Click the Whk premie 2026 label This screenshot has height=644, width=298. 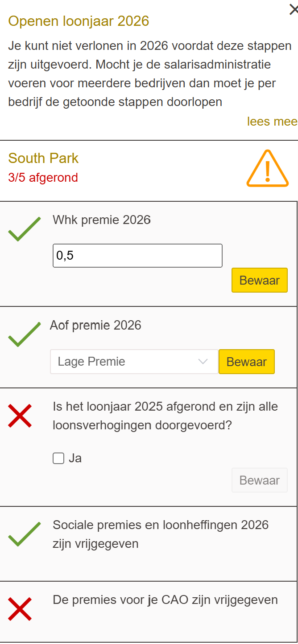(102, 220)
